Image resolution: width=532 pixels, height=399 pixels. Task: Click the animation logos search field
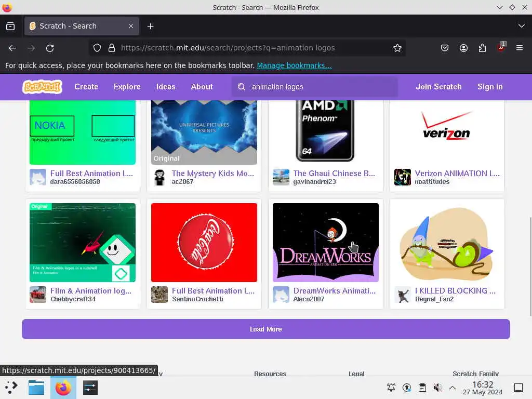[x=314, y=87]
